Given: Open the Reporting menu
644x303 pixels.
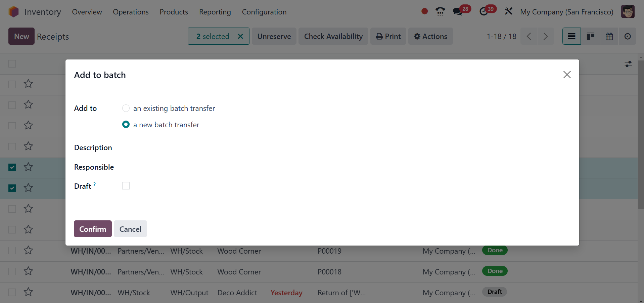Looking at the screenshot, I should click(x=215, y=12).
